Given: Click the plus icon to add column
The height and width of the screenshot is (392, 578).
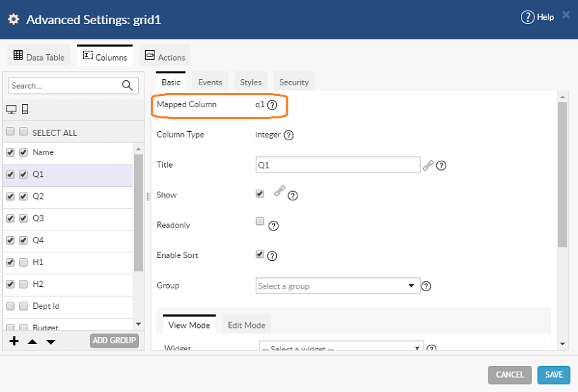Looking at the screenshot, I should click(x=14, y=341).
